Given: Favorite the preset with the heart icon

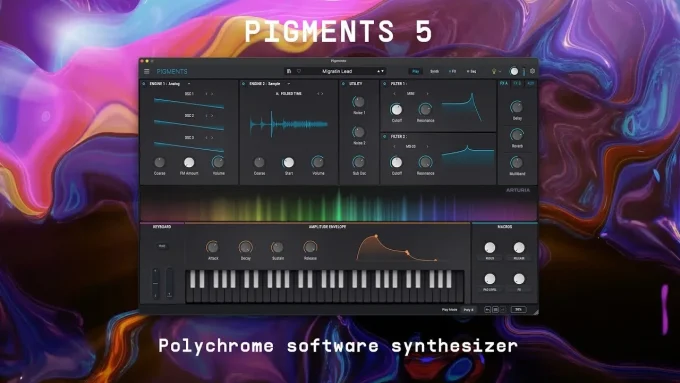Looking at the screenshot, I should point(299,71).
